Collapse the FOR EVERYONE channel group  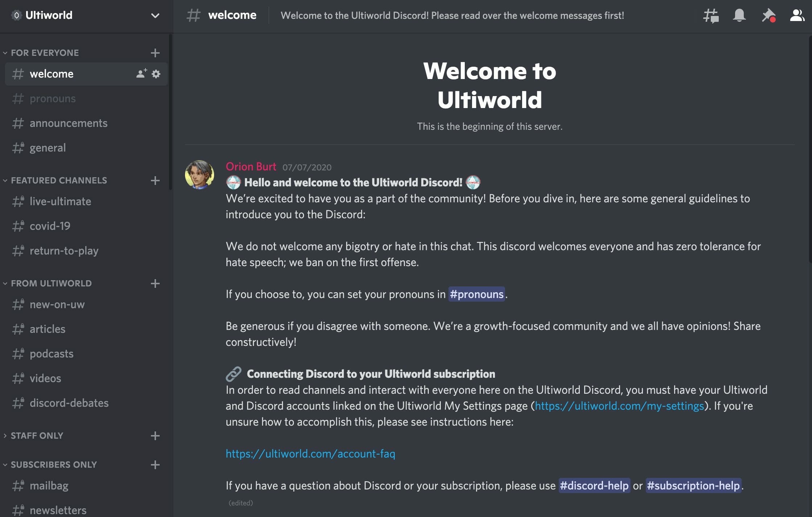pyautogui.click(x=5, y=52)
